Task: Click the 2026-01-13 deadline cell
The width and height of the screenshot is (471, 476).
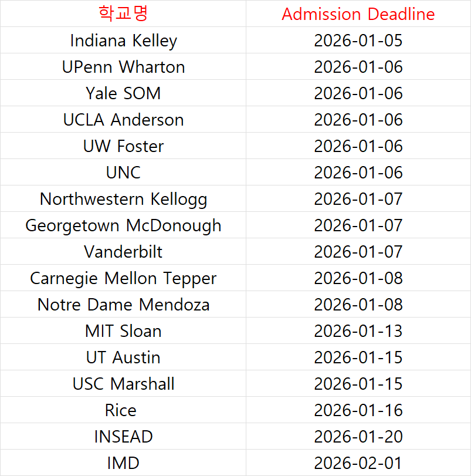Action: tap(358, 330)
